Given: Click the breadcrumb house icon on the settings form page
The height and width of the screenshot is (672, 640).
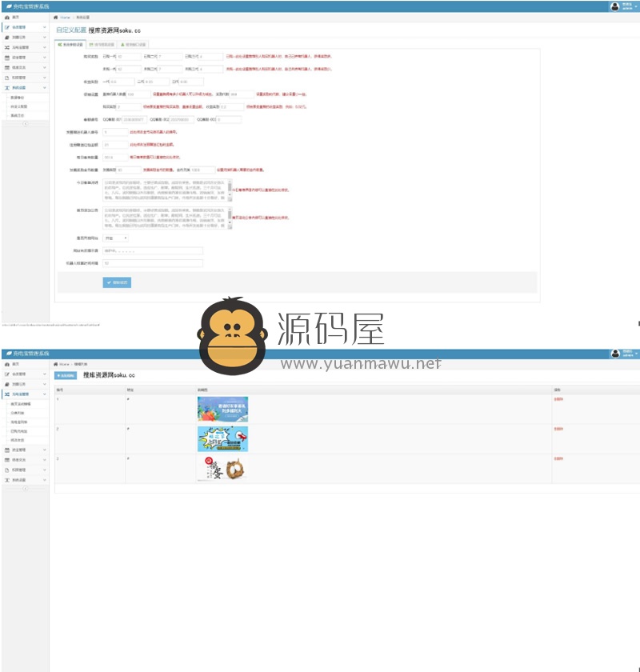Looking at the screenshot, I should point(55,17).
